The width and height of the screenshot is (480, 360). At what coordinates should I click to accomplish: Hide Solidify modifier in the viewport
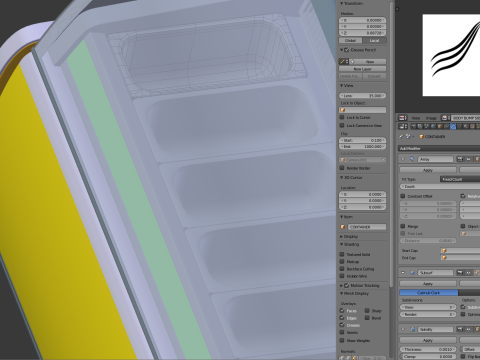(468, 329)
